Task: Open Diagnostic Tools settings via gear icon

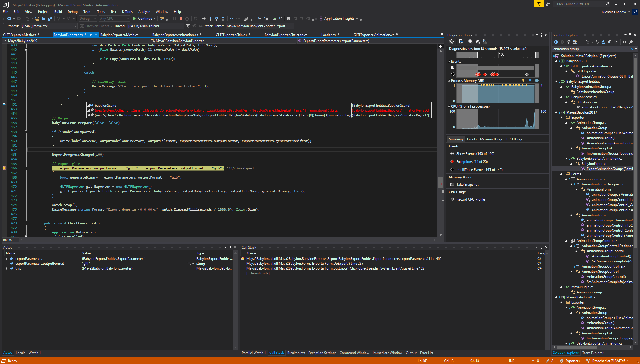Action: (451, 42)
